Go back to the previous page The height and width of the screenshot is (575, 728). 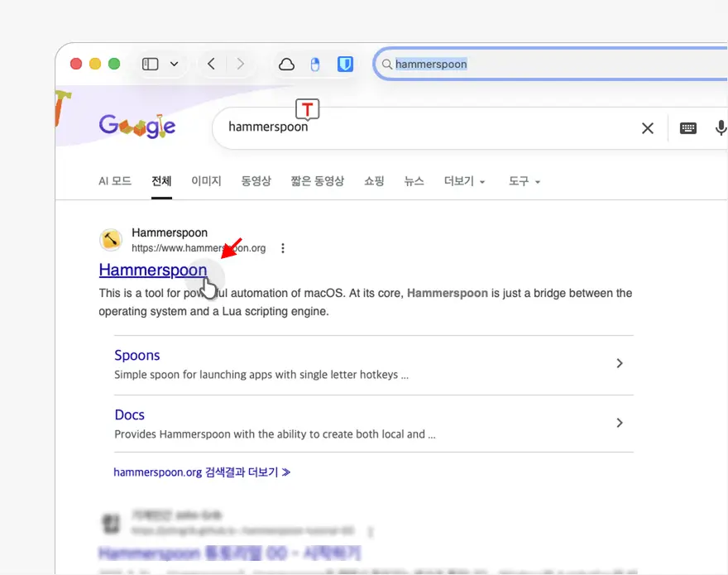click(x=211, y=64)
